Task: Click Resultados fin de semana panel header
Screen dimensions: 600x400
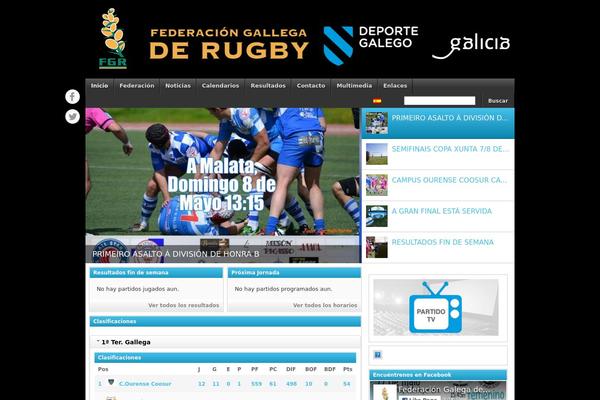Action: 156,273
